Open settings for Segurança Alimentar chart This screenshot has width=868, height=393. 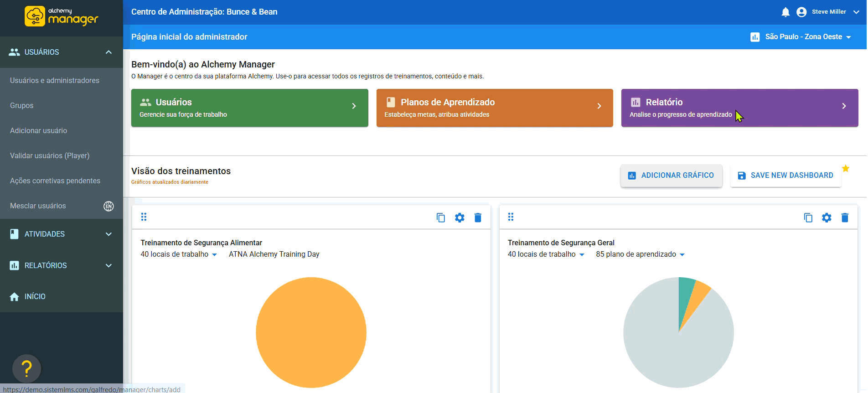(460, 217)
